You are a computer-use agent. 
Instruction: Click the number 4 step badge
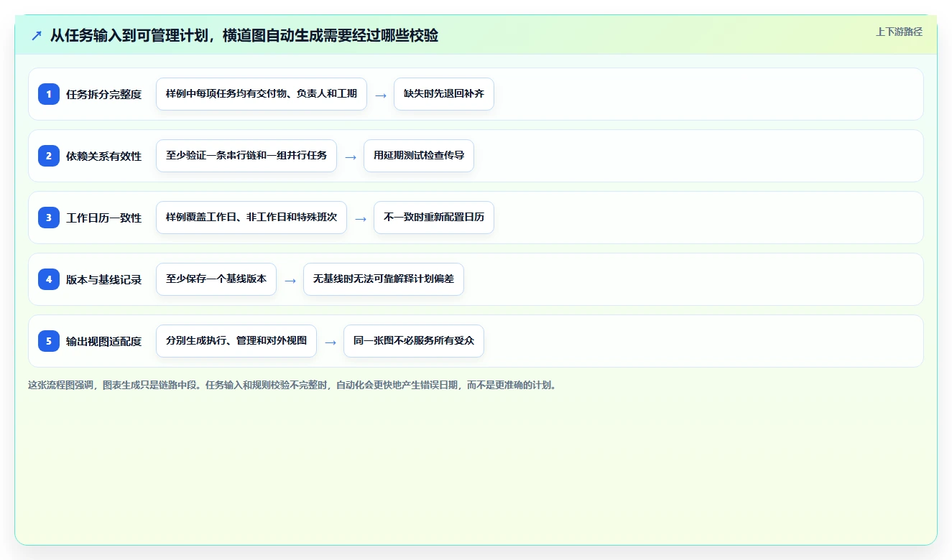click(49, 279)
